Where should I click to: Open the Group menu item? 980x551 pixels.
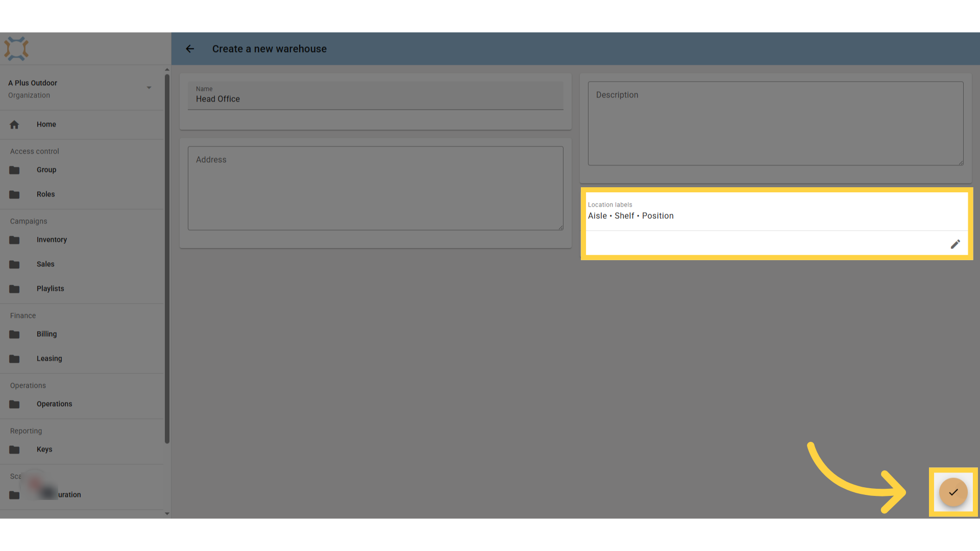[82, 170]
